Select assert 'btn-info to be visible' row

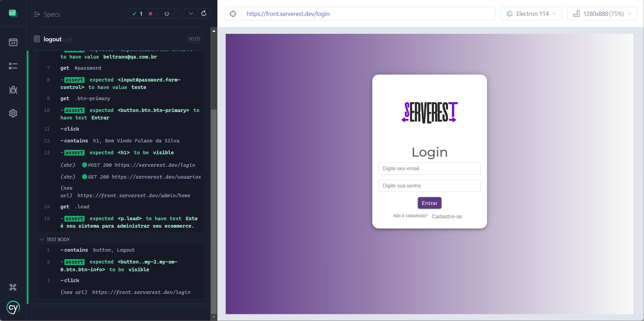pos(121,266)
